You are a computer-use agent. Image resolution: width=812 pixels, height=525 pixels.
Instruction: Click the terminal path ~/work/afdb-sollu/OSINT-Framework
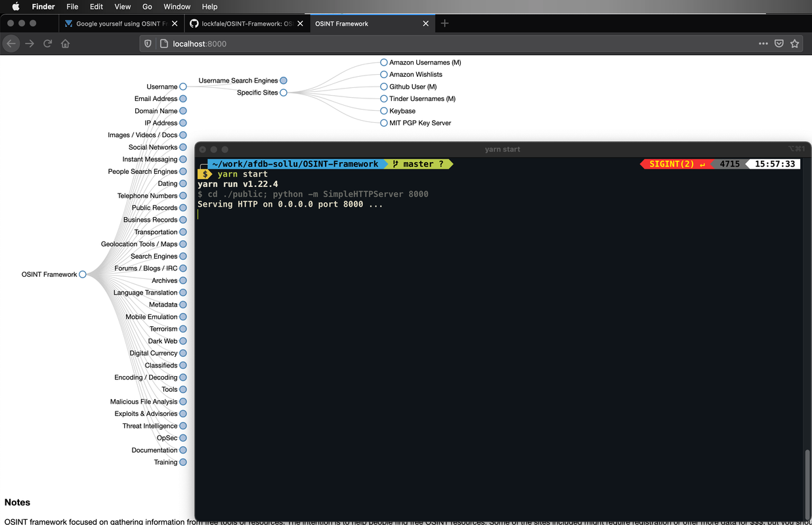295,164
